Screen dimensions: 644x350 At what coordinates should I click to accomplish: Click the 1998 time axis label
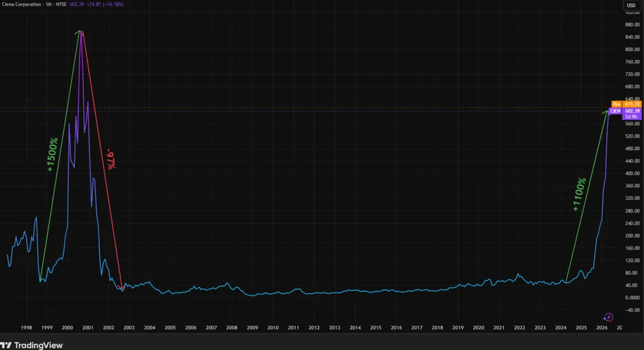pos(27,327)
